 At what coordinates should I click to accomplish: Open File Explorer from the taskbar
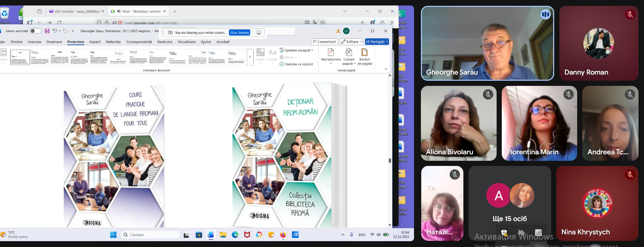223,235
